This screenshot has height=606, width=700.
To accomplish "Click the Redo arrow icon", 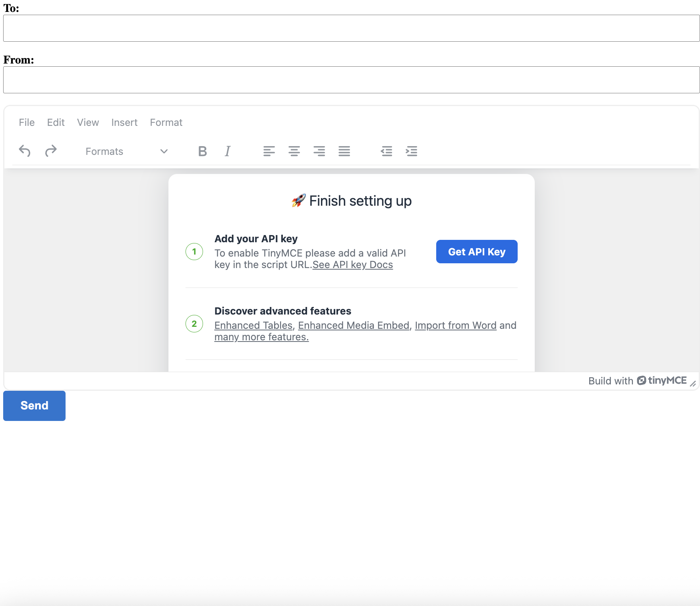I will 51,151.
